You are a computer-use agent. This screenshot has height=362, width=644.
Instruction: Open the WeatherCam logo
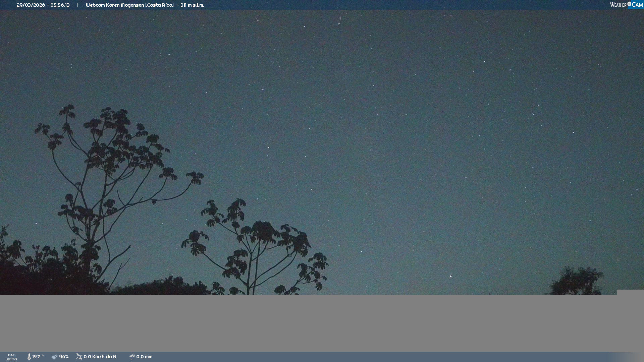(x=626, y=5)
